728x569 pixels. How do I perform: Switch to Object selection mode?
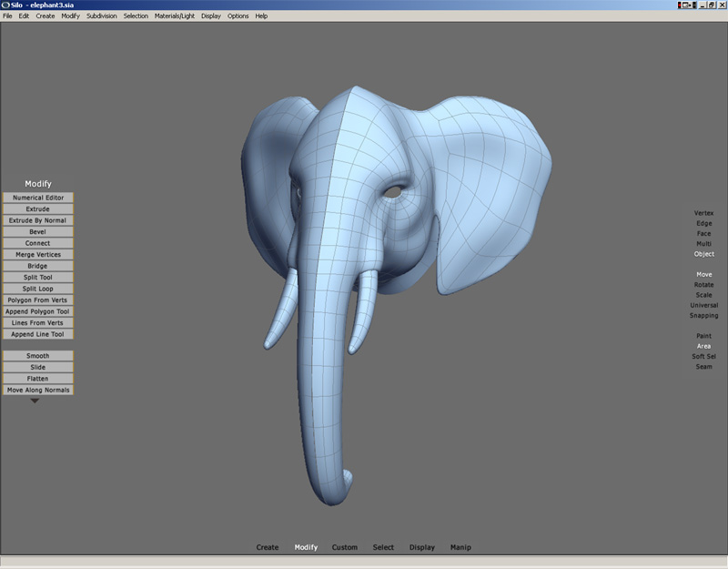pyautogui.click(x=703, y=254)
